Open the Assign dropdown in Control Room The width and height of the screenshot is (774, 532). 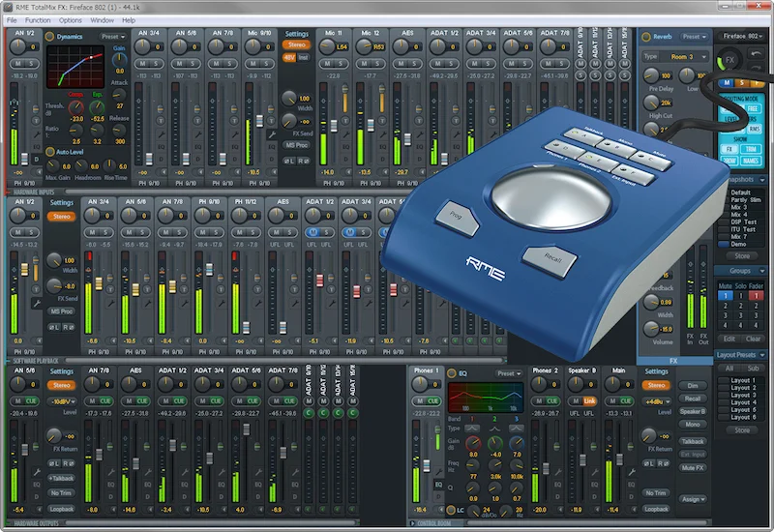point(693,499)
